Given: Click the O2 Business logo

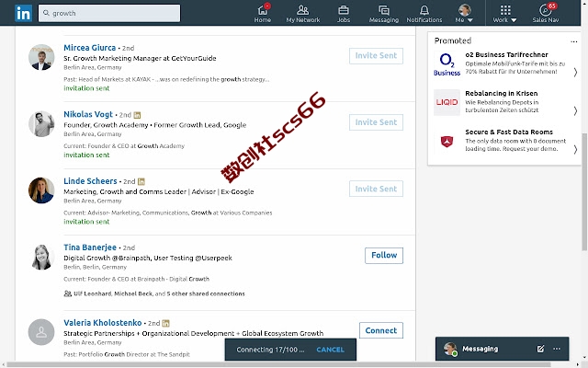Looking at the screenshot, I should coord(447,63).
